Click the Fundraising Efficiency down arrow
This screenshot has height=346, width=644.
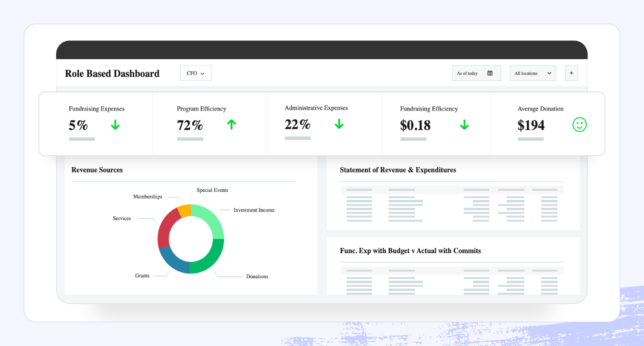[x=464, y=125]
